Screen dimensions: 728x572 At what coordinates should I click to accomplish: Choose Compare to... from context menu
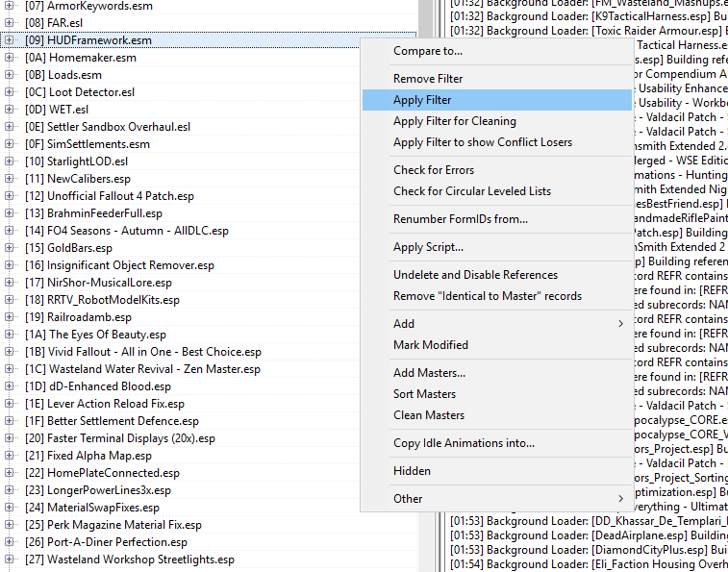pos(497,51)
